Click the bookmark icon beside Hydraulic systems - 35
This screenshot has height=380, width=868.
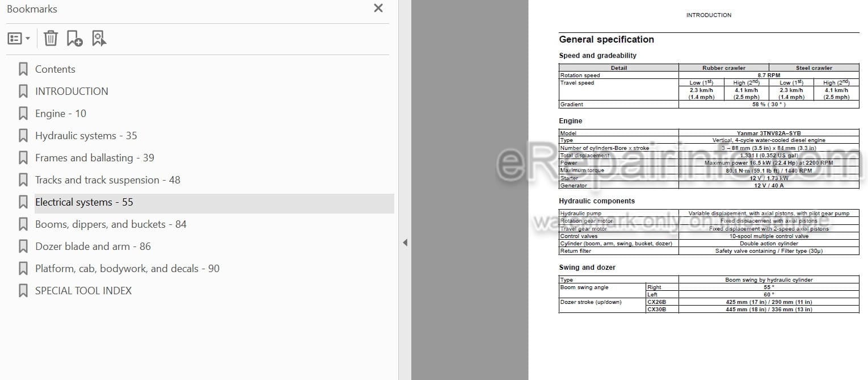23,136
